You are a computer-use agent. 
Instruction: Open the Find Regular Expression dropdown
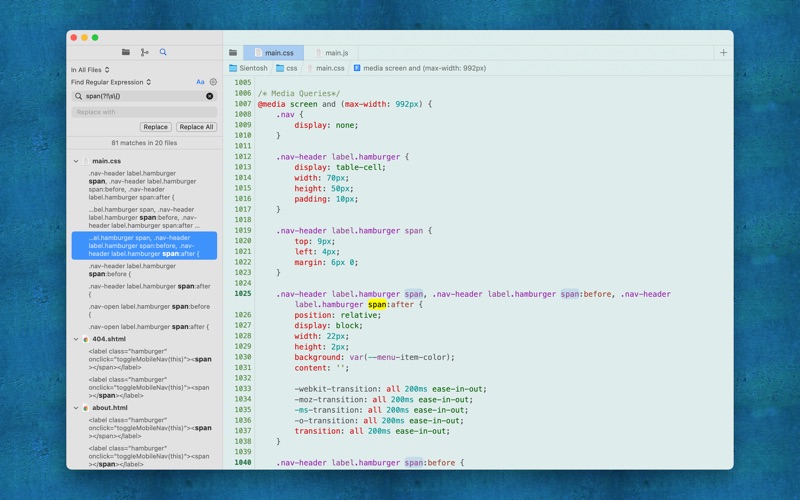[111, 82]
